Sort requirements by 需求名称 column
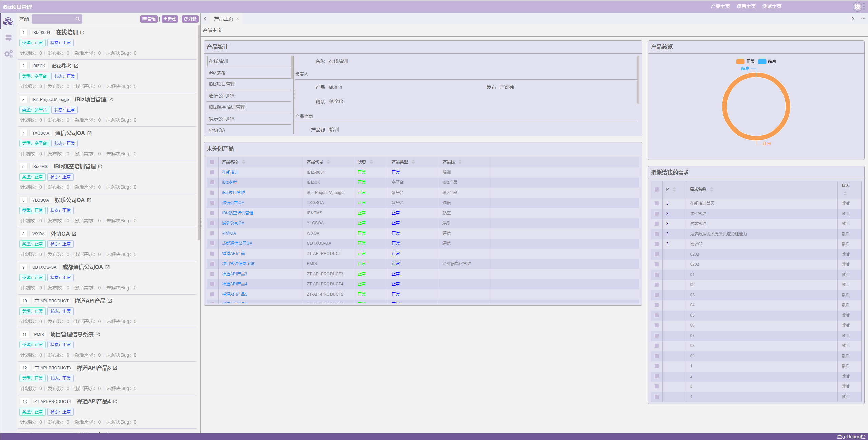 click(712, 189)
